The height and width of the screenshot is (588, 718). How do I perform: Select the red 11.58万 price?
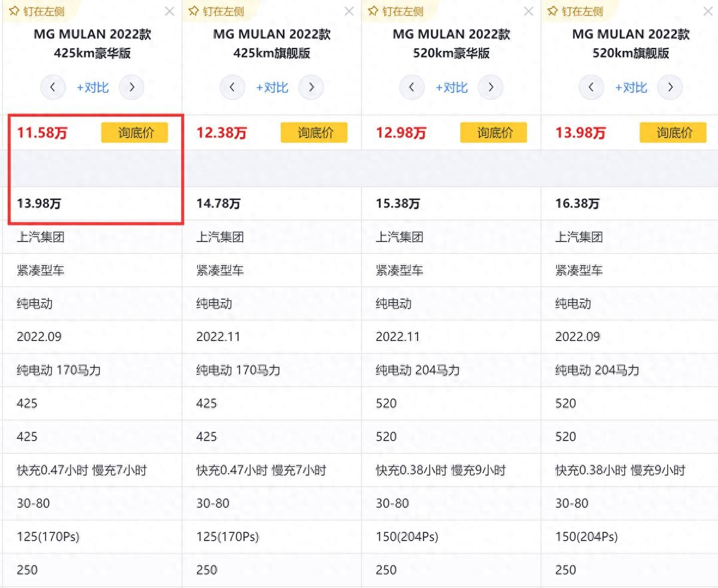(x=42, y=133)
